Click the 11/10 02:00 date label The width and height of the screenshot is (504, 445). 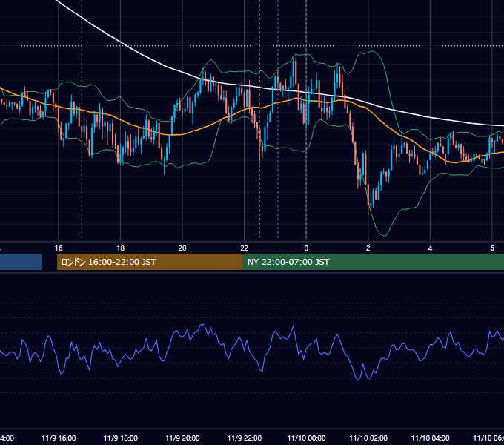click(368, 438)
